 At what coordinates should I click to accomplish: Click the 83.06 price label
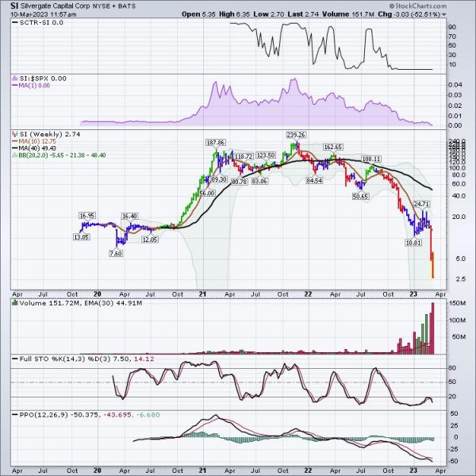[259, 181]
